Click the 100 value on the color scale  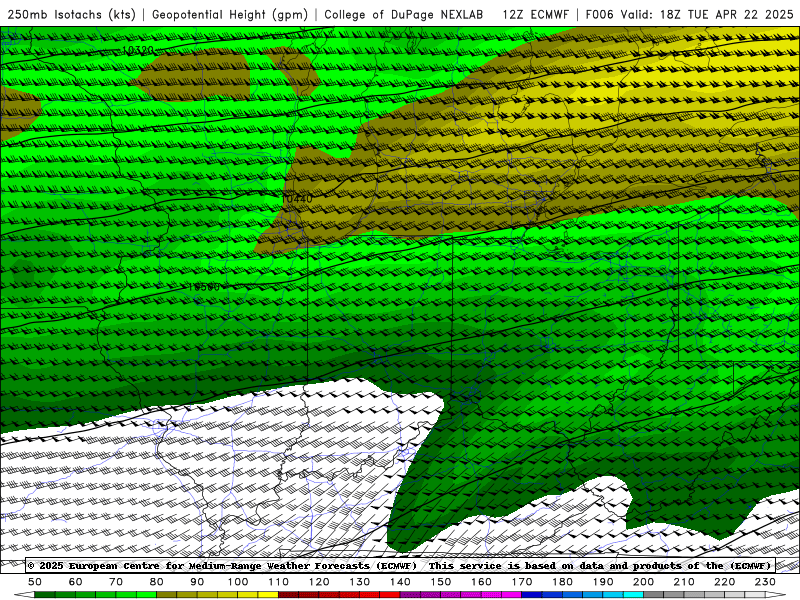pos(238,582)
